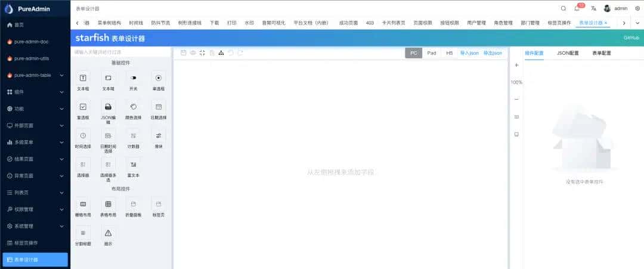The height and width of the screenshot is (269, 644).
Task: Open the tree structure icon in toolbar
Action: tap(221, 53)
